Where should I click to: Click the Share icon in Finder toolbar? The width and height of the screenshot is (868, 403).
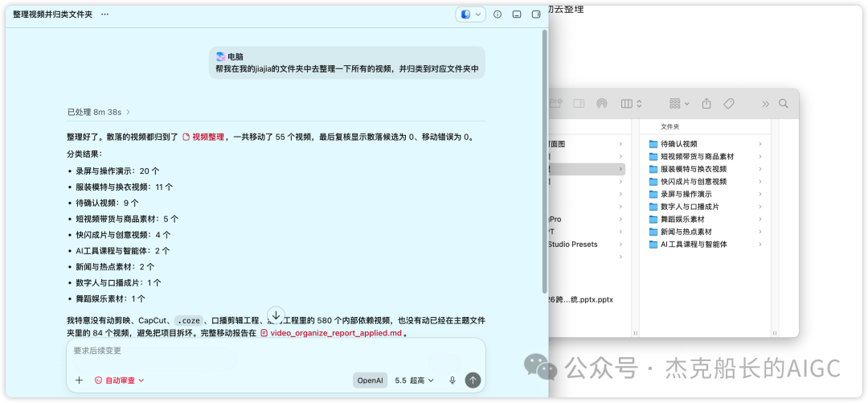[706, 104]
